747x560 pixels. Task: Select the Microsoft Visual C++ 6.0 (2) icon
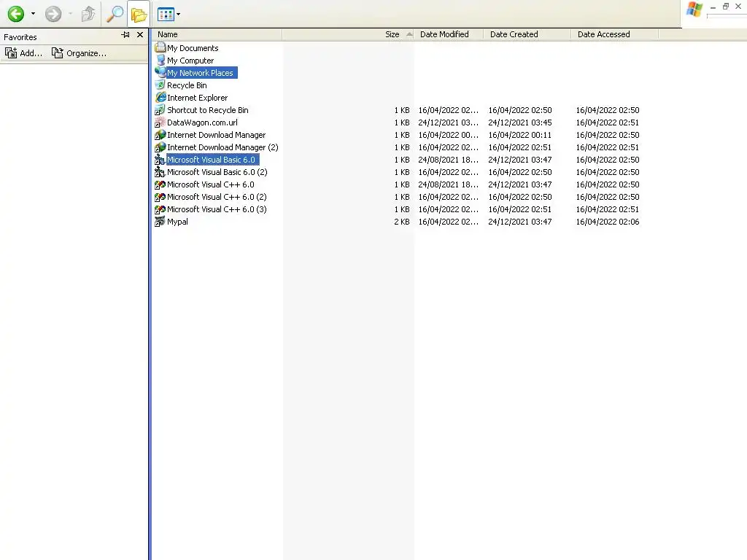point(160,196)
